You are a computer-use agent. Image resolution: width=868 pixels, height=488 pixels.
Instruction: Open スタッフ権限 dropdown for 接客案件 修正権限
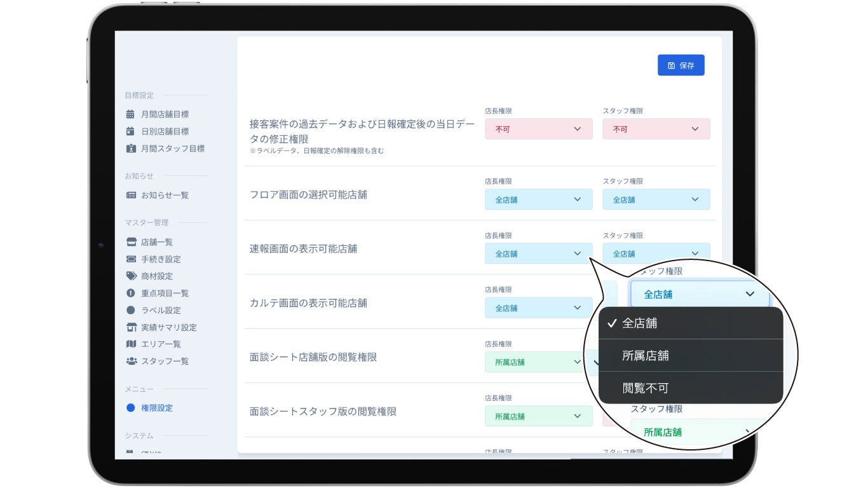tap(656, 129)
